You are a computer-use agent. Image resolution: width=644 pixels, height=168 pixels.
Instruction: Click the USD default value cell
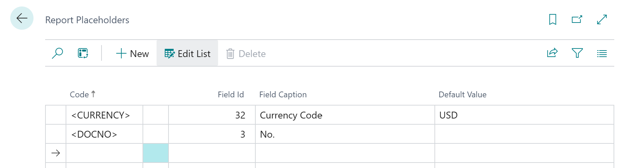coord(448,115)
